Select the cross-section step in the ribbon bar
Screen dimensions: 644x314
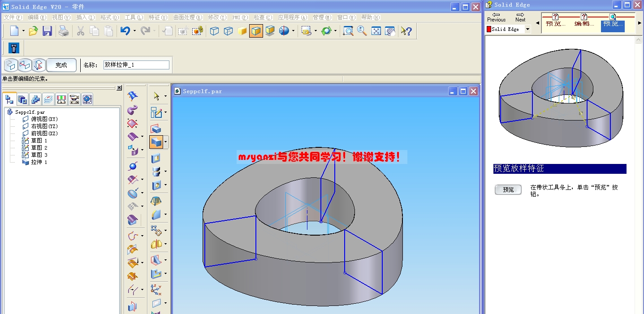tap(10, 65)
